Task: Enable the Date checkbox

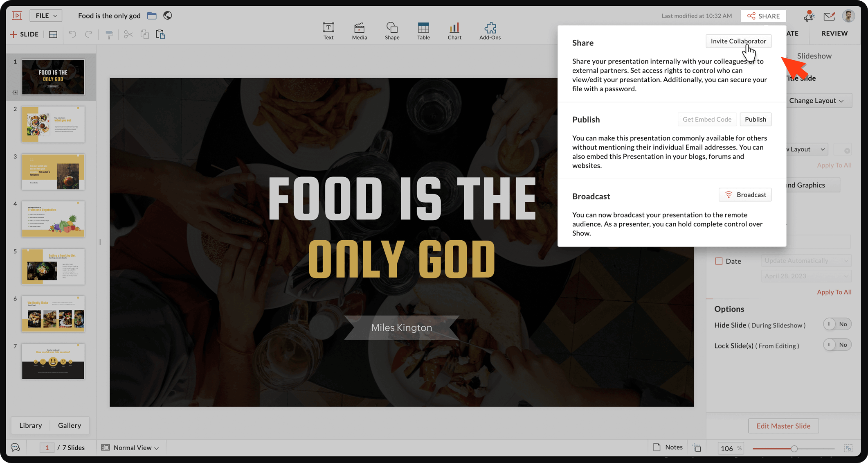Action: pos(719,261)
